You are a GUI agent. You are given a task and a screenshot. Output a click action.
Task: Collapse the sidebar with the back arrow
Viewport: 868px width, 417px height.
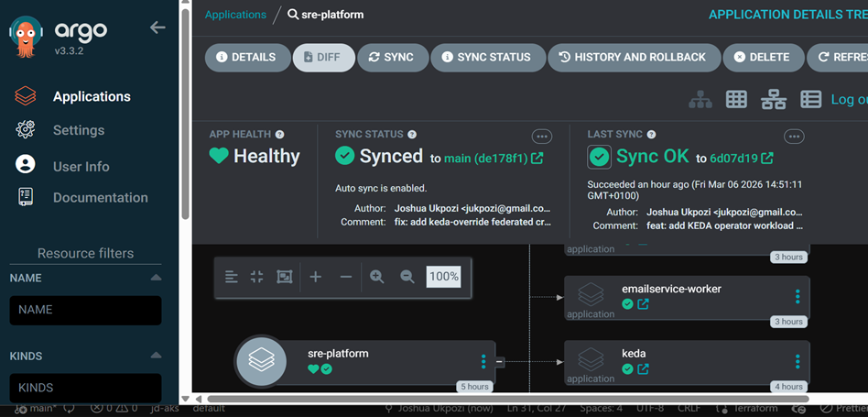[157, 27]
